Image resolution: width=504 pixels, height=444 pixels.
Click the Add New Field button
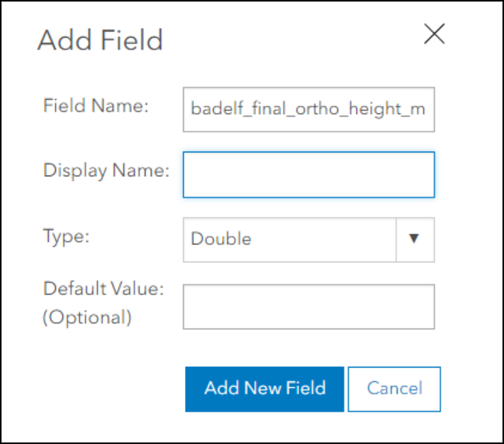[x=264, y=389]
